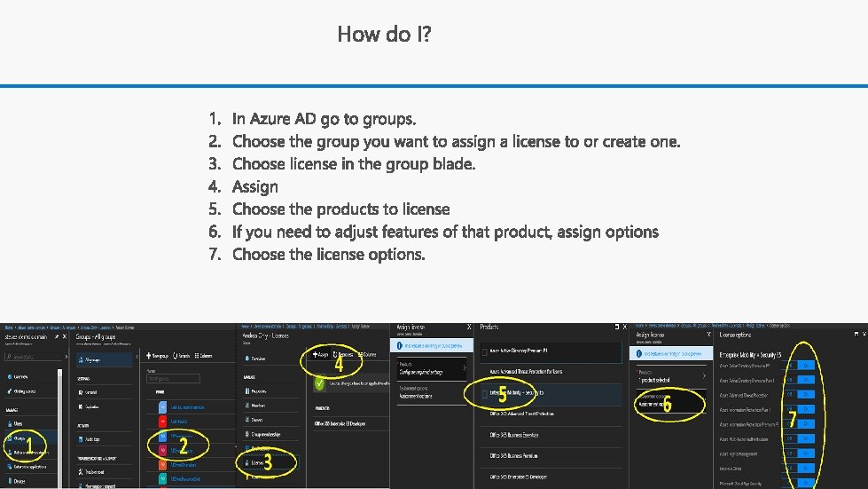The height and width of the screenshot is (489, 868).
Task: Open Properties in the group blade menu
Action: click(255, 391)
